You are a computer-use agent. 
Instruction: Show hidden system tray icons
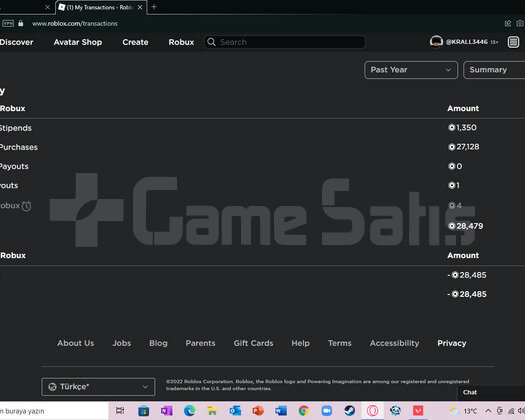[488, 411]
